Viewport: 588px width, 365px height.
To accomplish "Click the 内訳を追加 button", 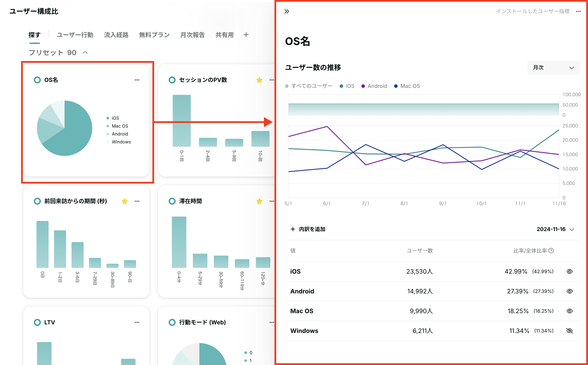I will [x=308, y=229].
